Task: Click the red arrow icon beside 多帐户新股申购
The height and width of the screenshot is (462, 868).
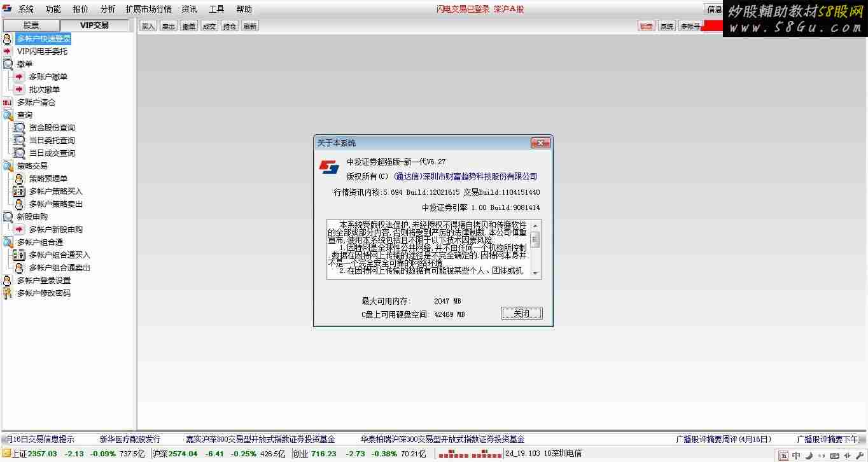Action: (x=19, y=230)
